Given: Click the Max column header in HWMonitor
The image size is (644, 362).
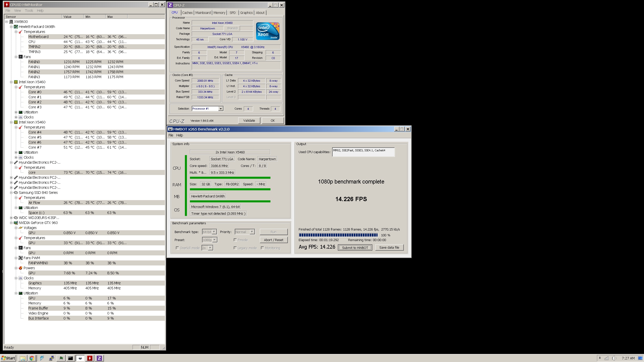Looking at the screenshot, I should tap(116, 17).
